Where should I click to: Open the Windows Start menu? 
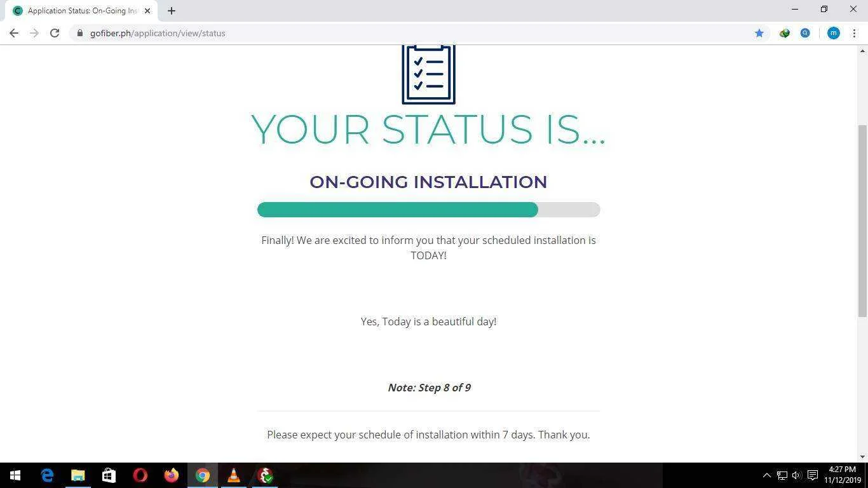click(x=15, y=475)
